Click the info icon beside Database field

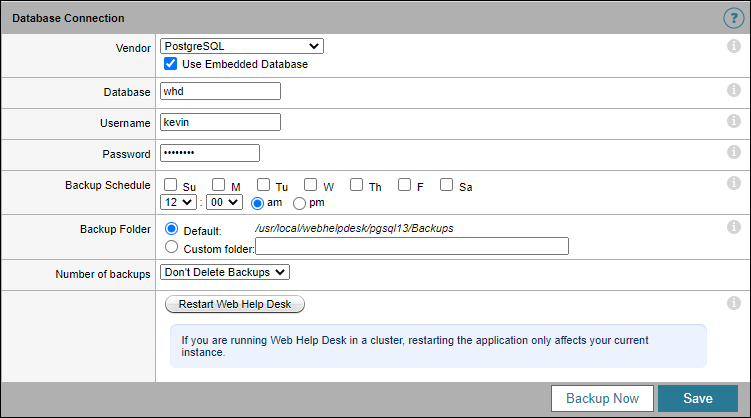(733, 91)
